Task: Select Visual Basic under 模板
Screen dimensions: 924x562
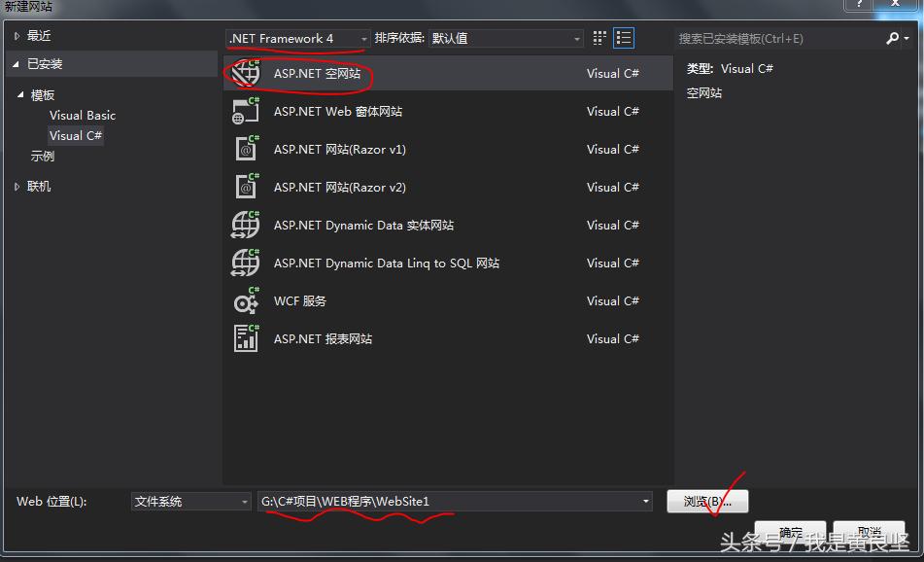Action: 83,115
